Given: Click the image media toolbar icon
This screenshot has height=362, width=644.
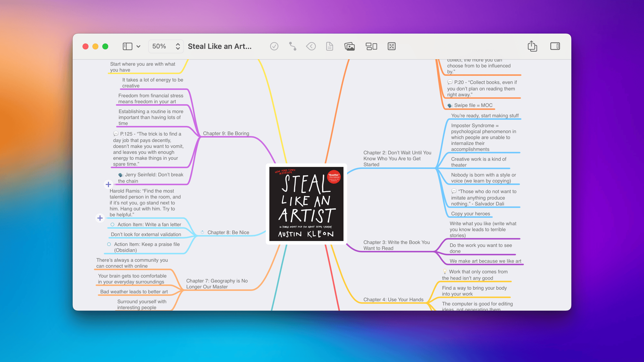Looking at the screenshot, I should [x=350, y=46].
